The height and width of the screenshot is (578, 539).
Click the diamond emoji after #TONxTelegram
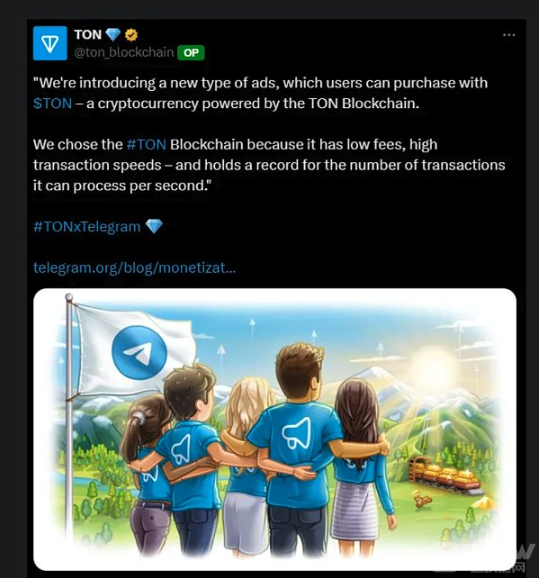[154, 226]
